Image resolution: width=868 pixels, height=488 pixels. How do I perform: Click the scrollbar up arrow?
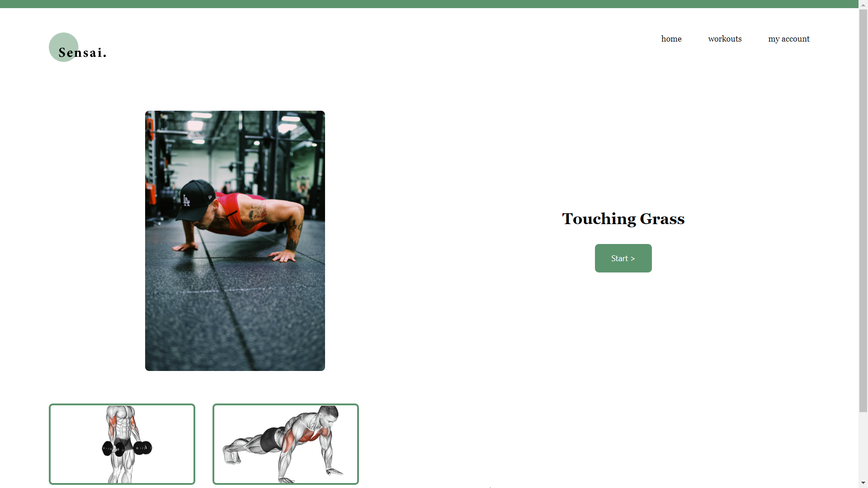pos(863,4)
